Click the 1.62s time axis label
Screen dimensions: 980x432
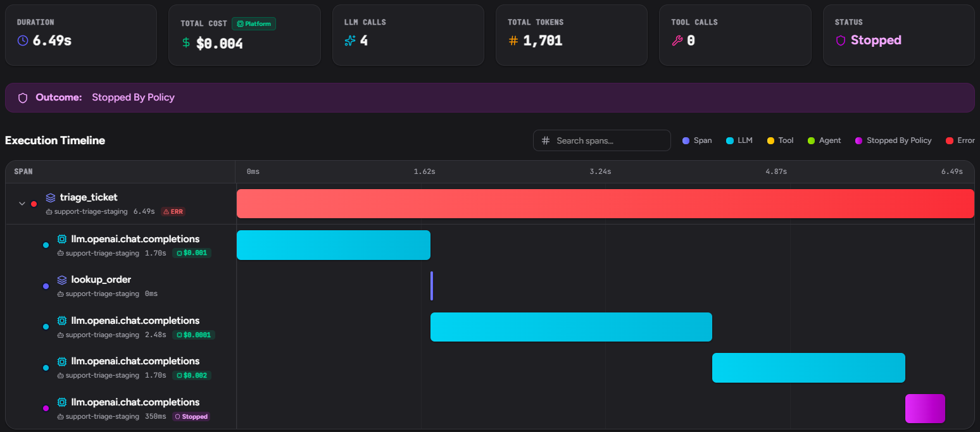coord(424,171)
